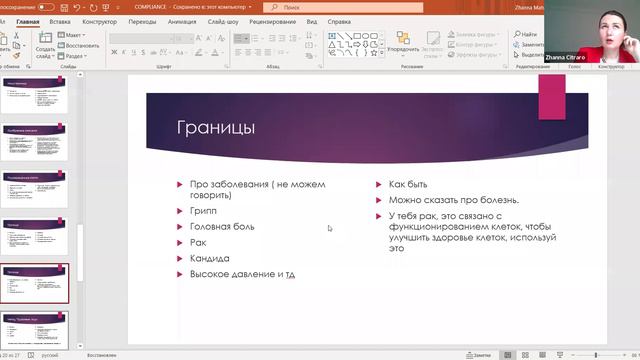Click the Восстановить reset button
This screenshot has width=640, height=360.
click(x=78, y=46)
